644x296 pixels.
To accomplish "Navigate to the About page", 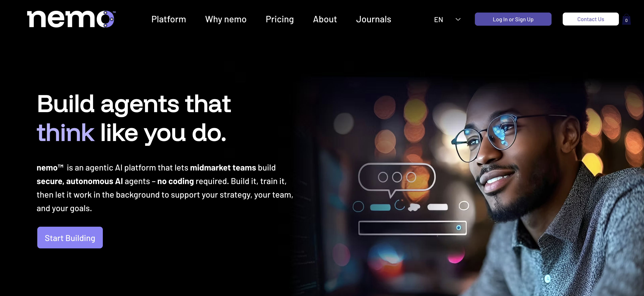I will click(325, 19).
